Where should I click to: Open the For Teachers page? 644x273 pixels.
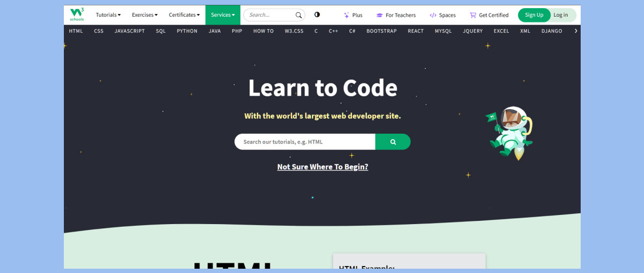[396, 15]
